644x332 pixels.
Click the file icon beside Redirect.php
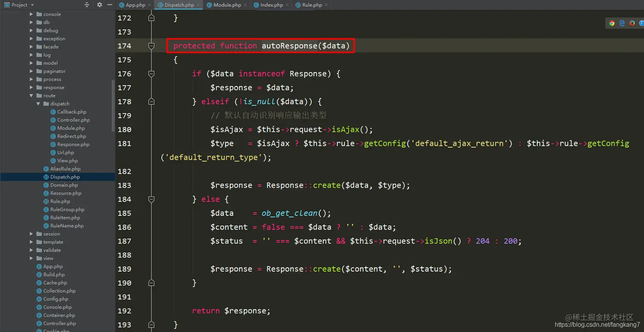(x=53, y=136)
